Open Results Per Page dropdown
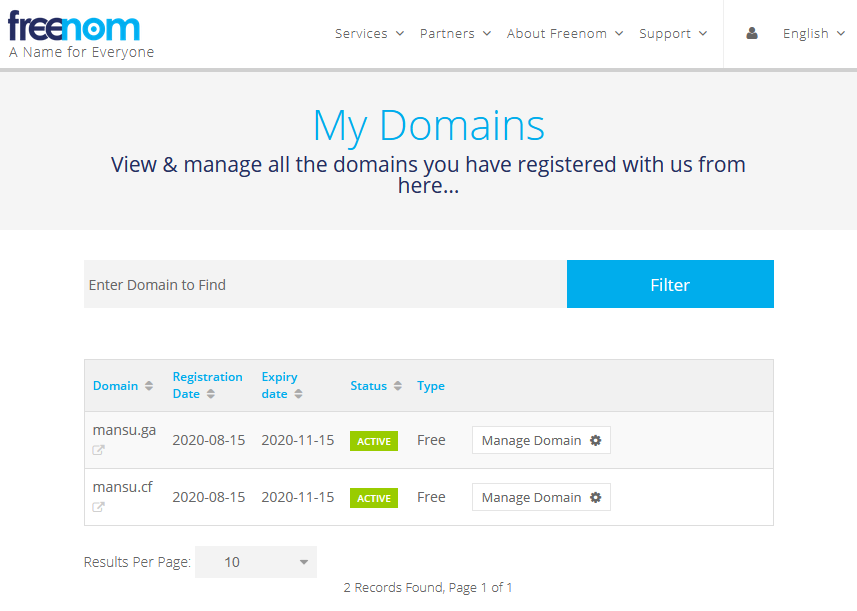Screen dimensions: 857x611 click(256, 562)
